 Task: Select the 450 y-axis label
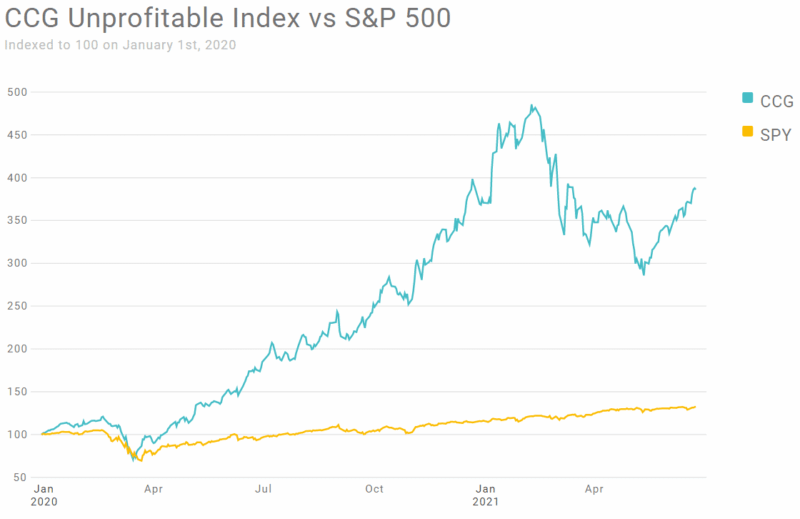point(17,135)
